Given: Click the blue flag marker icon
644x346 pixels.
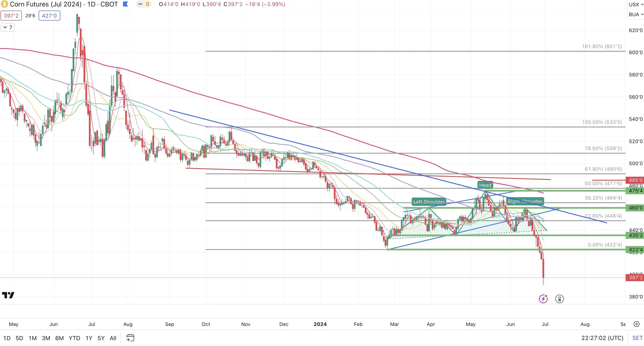Looking at the screenshot, I should pos(125,4).
